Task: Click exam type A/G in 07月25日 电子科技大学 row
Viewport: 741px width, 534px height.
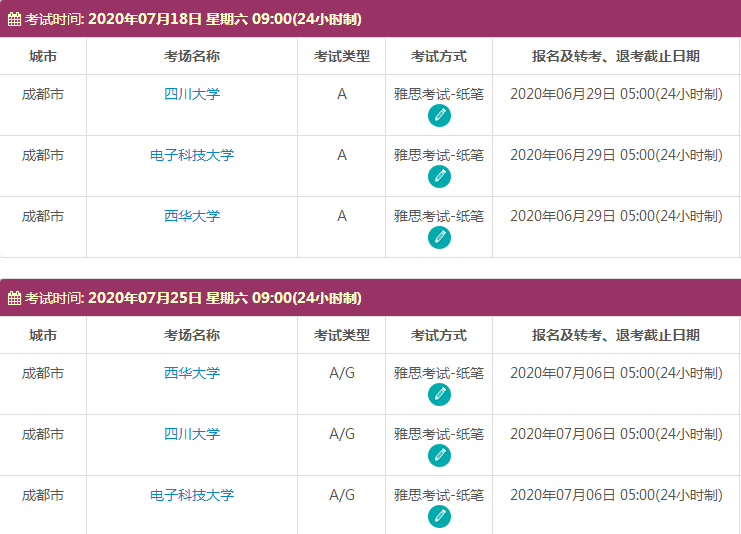Action: click(342, 495)
